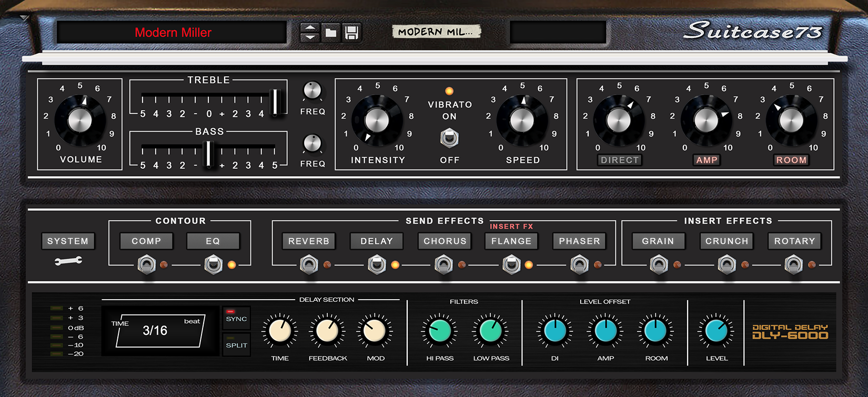
Task: Click the HI PASS filter knob
Action: coord(440,331)
